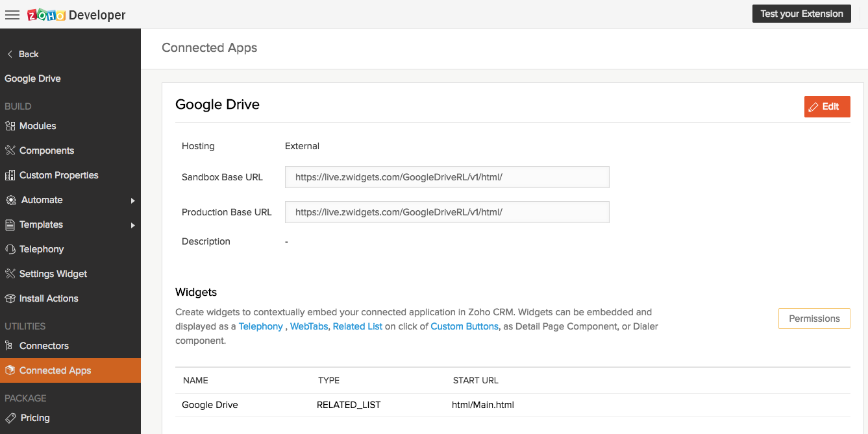Click the Sandbox Base URL field
This screenshot has width=868, height=434.
pos(447,177)
